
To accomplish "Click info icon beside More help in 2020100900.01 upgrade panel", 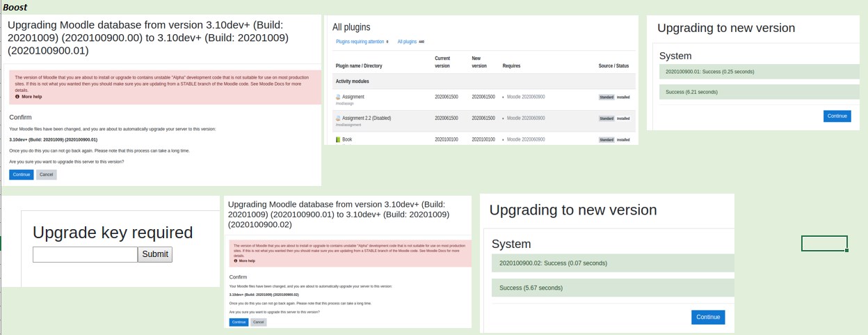I will 17,97.
